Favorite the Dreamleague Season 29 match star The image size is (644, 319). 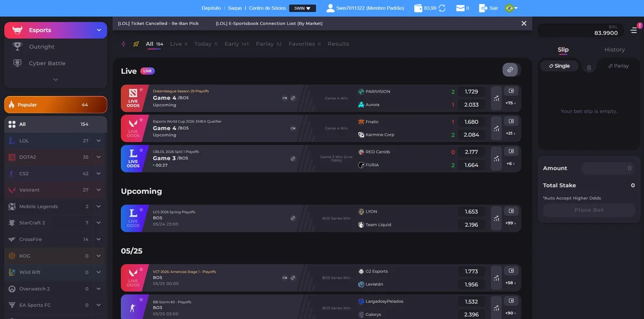[141, 90]
